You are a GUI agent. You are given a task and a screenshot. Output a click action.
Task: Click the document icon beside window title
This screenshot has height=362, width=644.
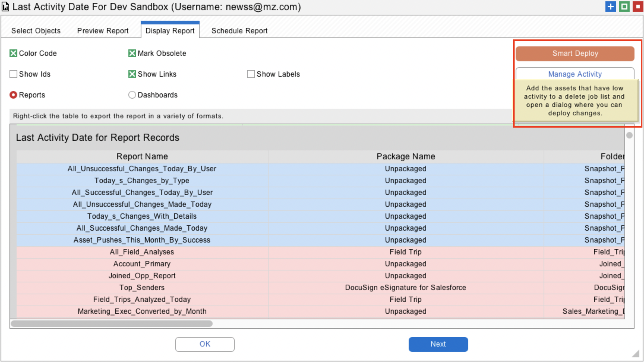click(5, 7)
